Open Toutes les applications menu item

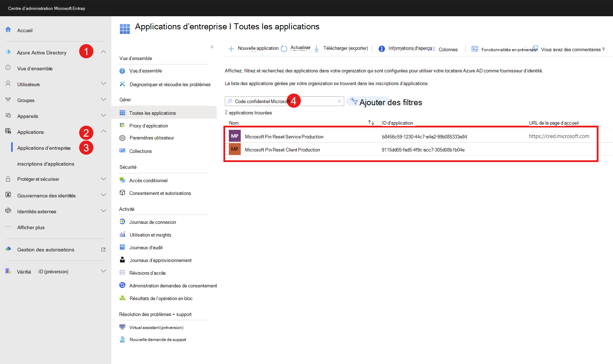pos(164,113)
